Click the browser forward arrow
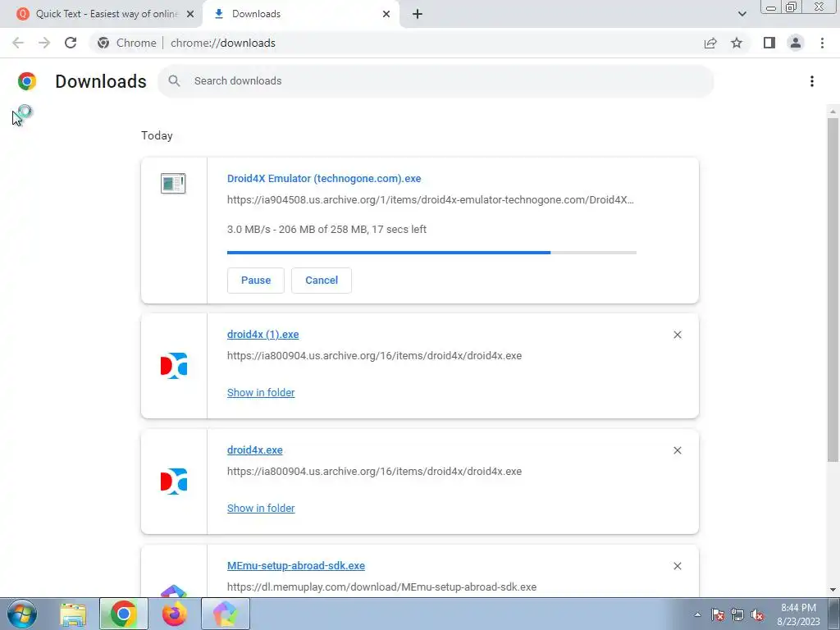This screenshot has height=630, width=840. pyautogui.click(x=44, y=43)
